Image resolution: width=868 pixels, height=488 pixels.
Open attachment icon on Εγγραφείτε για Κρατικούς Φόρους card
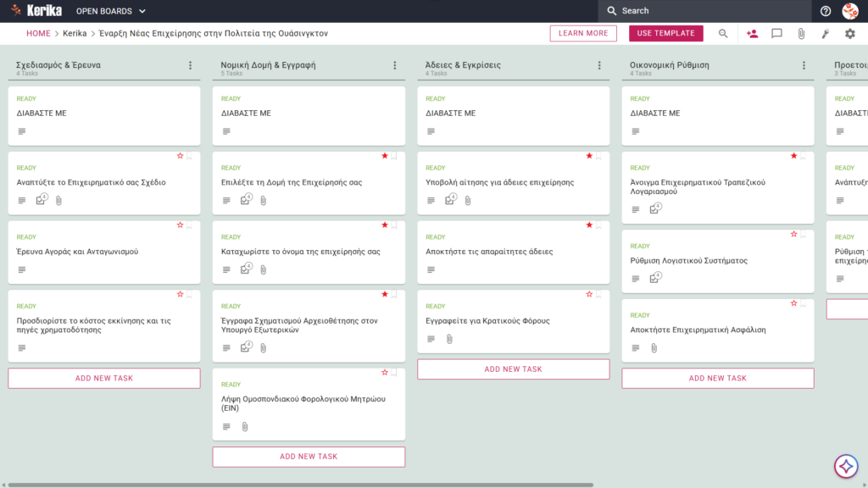coord(449,339)
